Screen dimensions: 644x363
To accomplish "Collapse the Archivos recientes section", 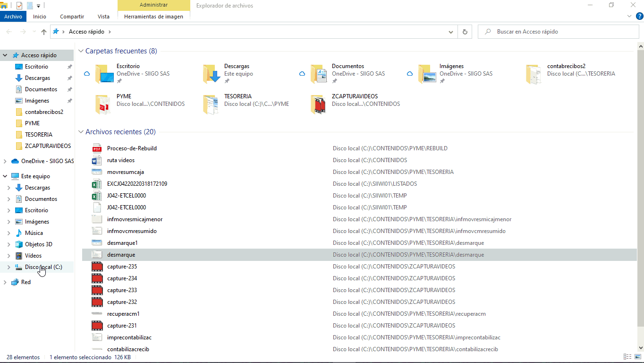I will 81,132.
